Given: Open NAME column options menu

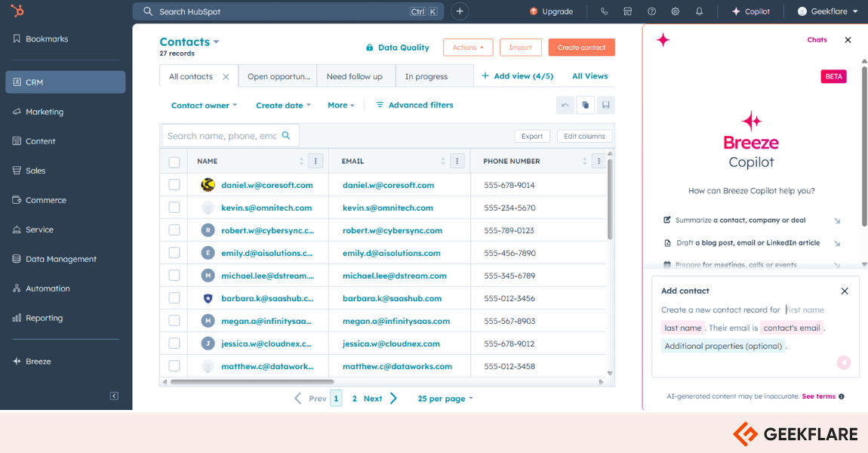Looking at the screenshot, I should tap(315, 161).
